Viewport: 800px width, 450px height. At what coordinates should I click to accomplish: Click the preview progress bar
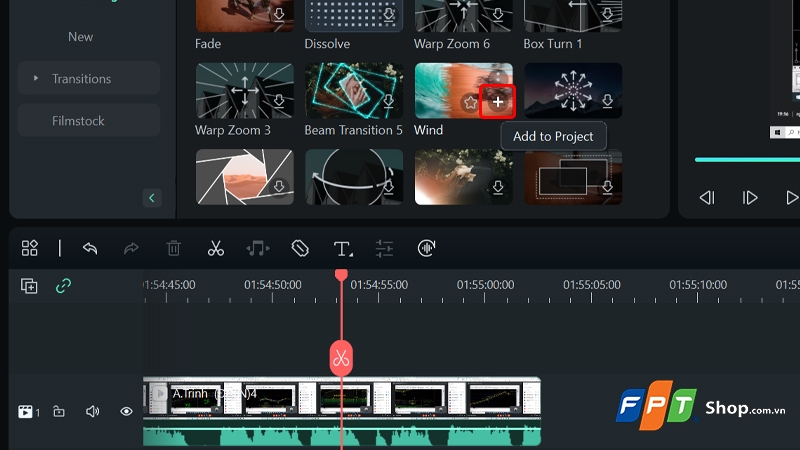click(747, 160)
